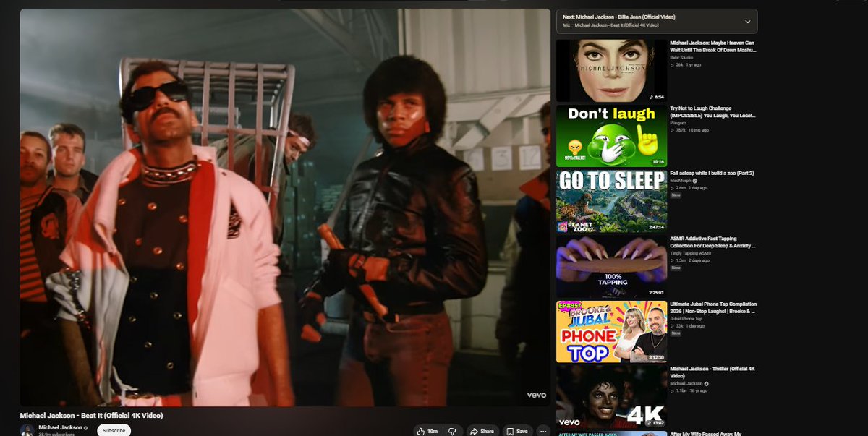Open Michael Jackson channel name below video

coord(59,427)
